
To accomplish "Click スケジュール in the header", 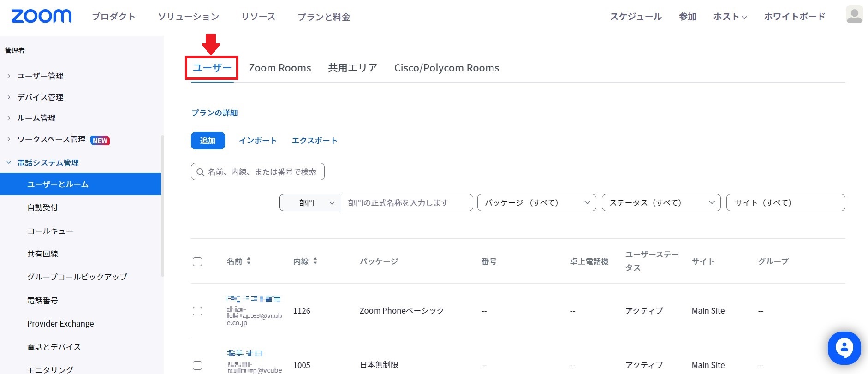I will click(636, 17).
